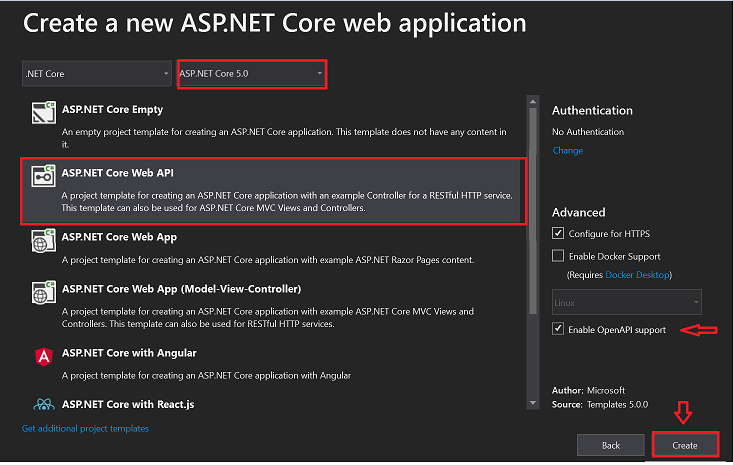733x465 pixels.
Task: Click the Model-View-Controller template icon
Action: pos(43,295)
